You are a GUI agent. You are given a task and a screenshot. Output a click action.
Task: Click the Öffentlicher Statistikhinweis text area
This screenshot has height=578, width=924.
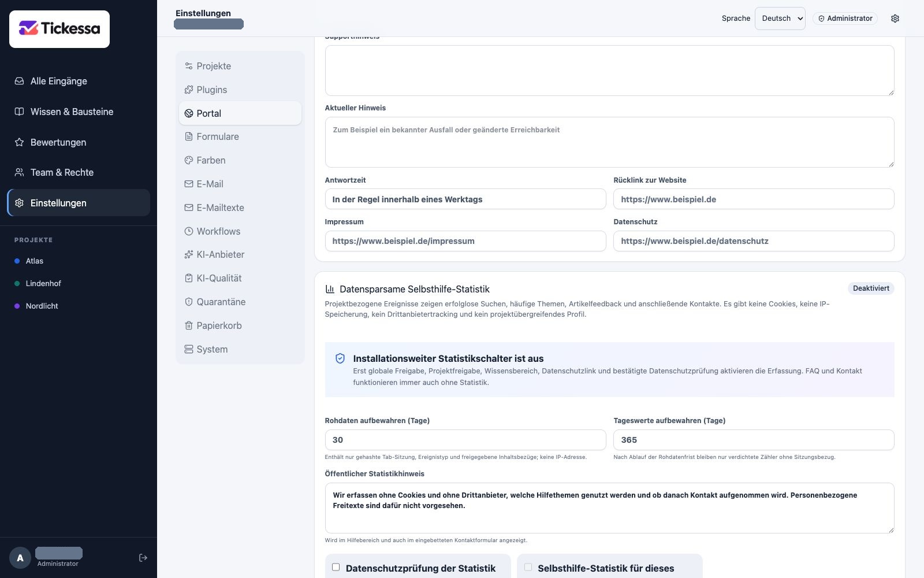point(609,508)
